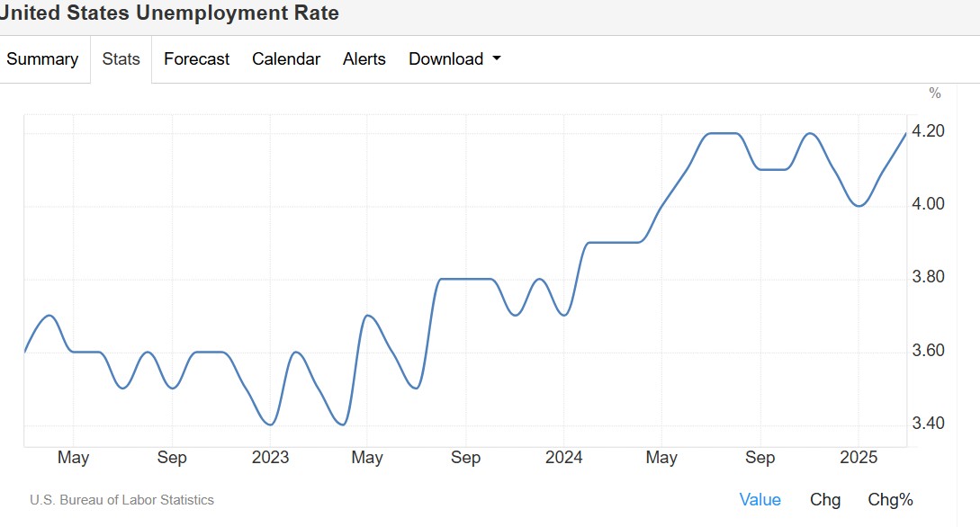Click the United States Unemployment Rate title
The height and width of the screenshot is (527, 980).
(169, 13)
